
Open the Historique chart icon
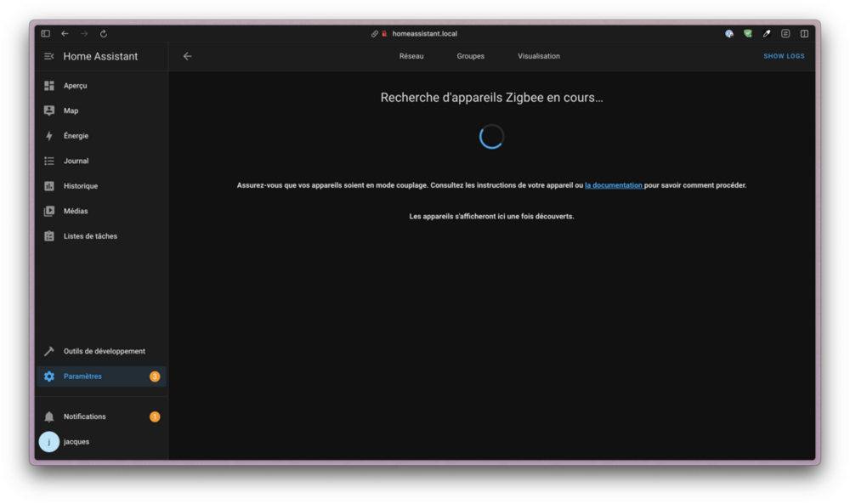coord(49,186)
